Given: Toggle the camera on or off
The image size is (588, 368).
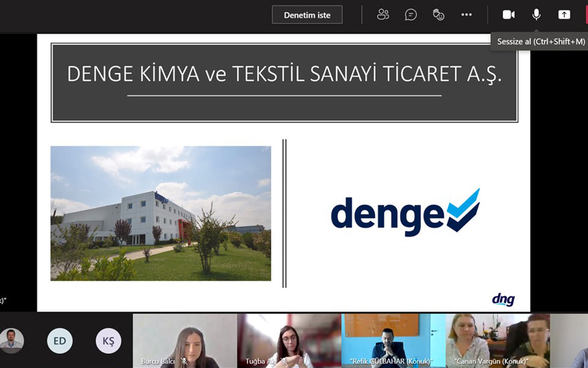Looking at the screenshot, I should (509, 15).
